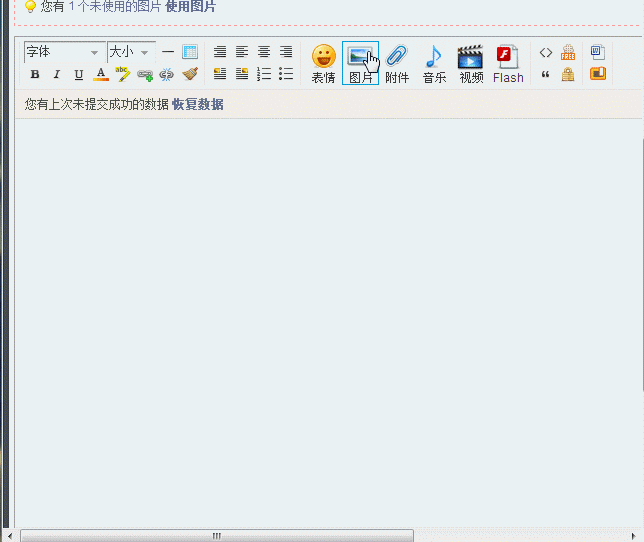Click the 恢复数据 restore data link
This screenshot has height=542, width=644.
[x=198, y=104]
